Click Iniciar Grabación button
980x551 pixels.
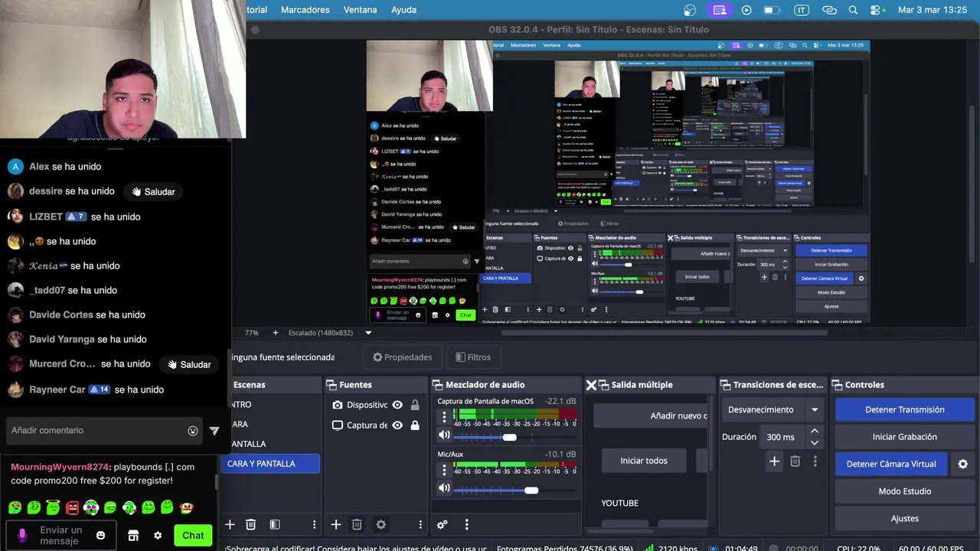click(x=904, y=437)
